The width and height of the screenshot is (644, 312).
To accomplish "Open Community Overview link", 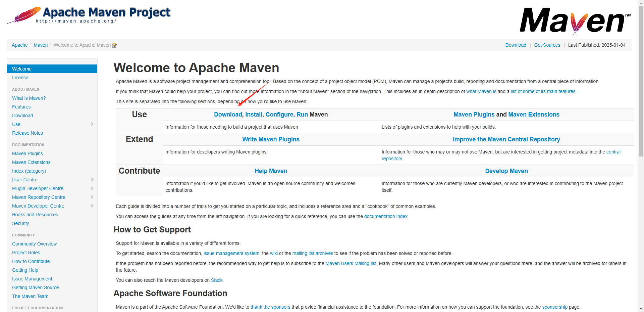I will (x=35, y=244).
